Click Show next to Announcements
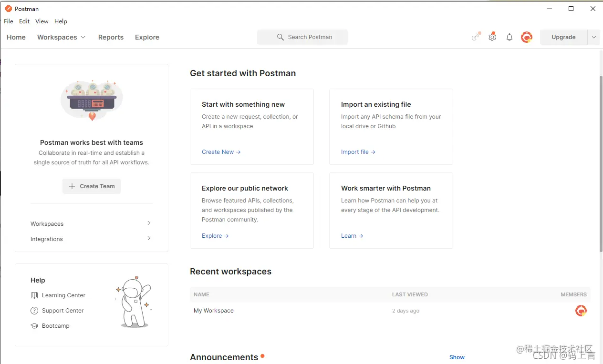 tap(457, 357)
